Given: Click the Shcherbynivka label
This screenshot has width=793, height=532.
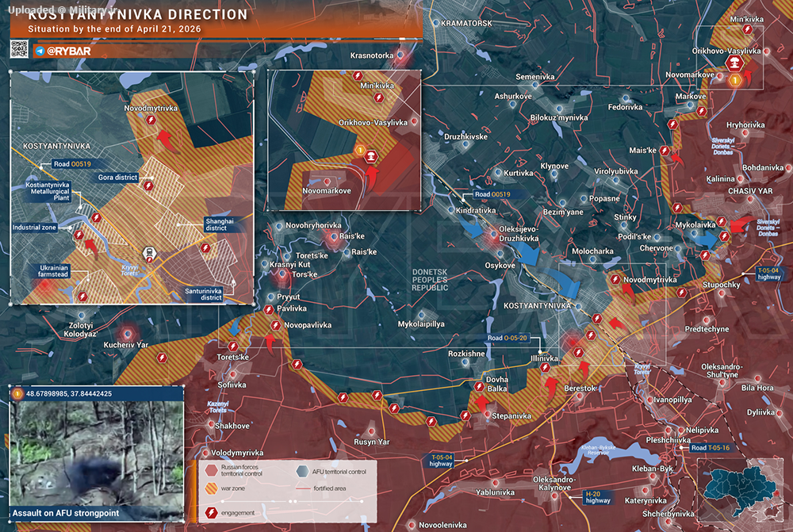Looking at the screenshot, I should [668, 514].
